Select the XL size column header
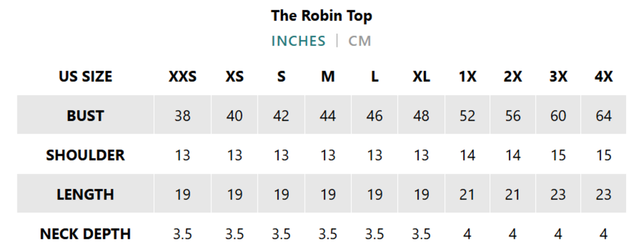This screenshot has height=252, width=644. (x=421, y=76)
